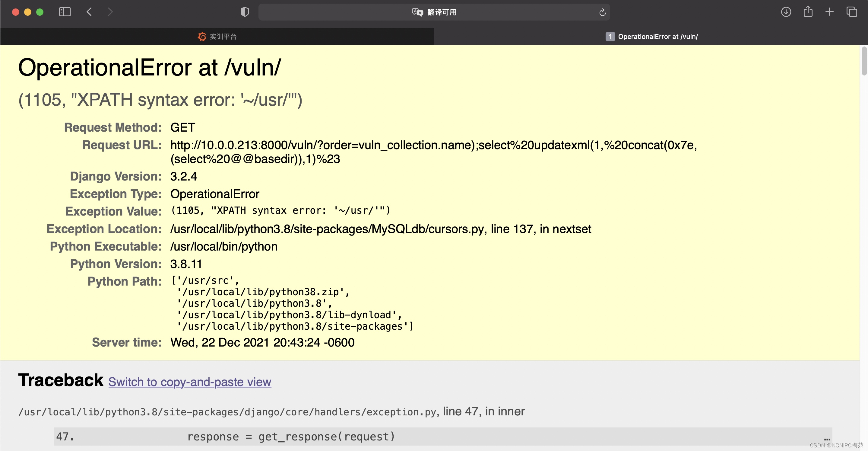This screenshot has width=868, height=451.
Task: Click the Safari address bar field
Action: (x=434, y=12)
